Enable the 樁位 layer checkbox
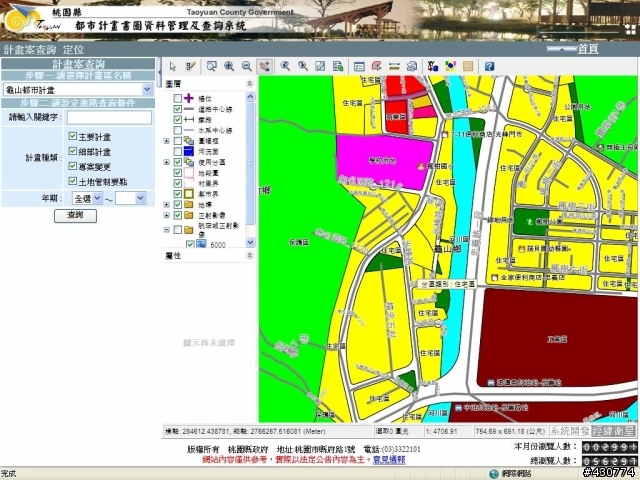This screenshot has height=480, width=640. pyautogui.click(x=178, y=98)
